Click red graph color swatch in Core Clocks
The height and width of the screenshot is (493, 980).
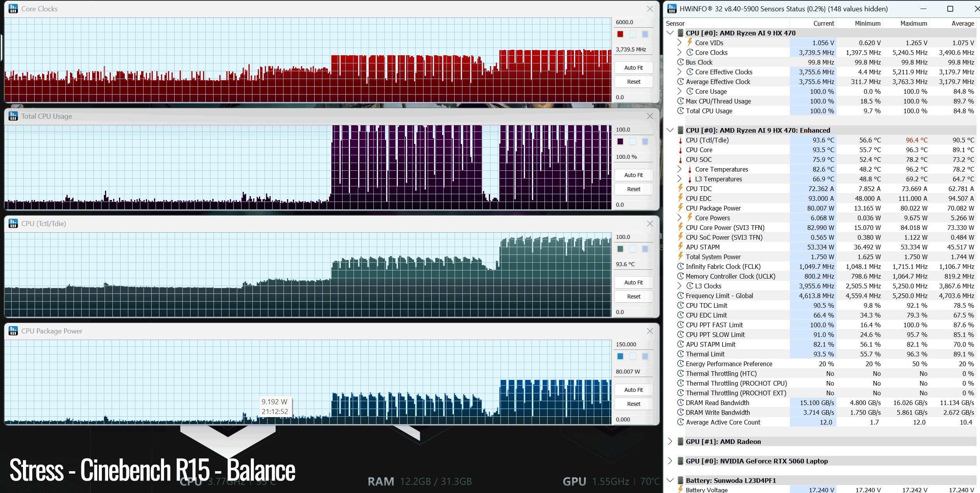620,34
